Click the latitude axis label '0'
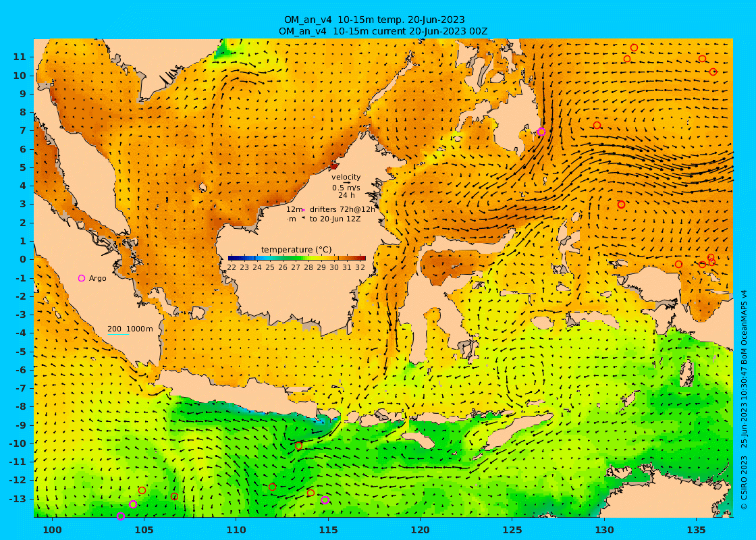The height and width of the screenshot is (540, 756). click(23, 259)
